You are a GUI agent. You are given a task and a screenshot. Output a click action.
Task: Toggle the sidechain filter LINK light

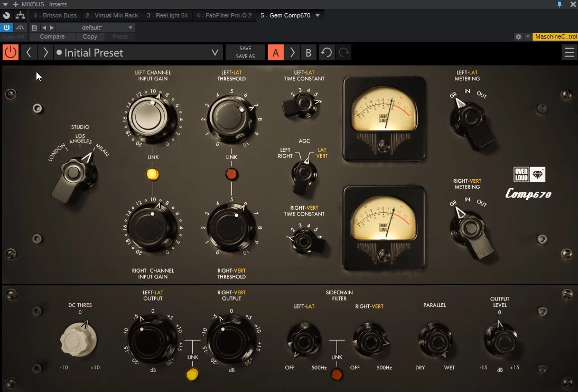coord(337,374)
